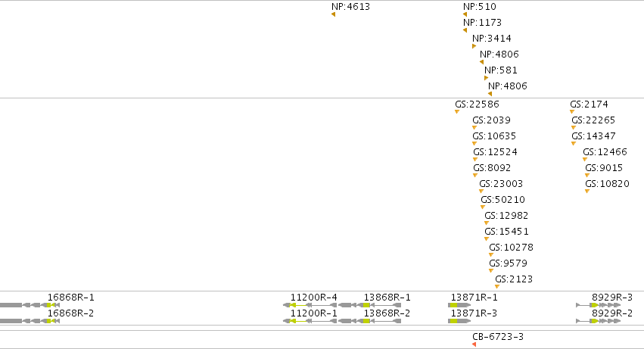Viewport: 644px width, 349px height.
Task: Select the triangle marker below GS:2123
Action: 497,286
